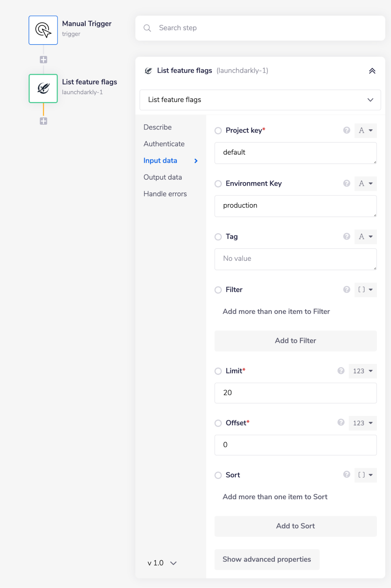Click the Add to Filter button
391x588 pixels.
coord(295,341)
